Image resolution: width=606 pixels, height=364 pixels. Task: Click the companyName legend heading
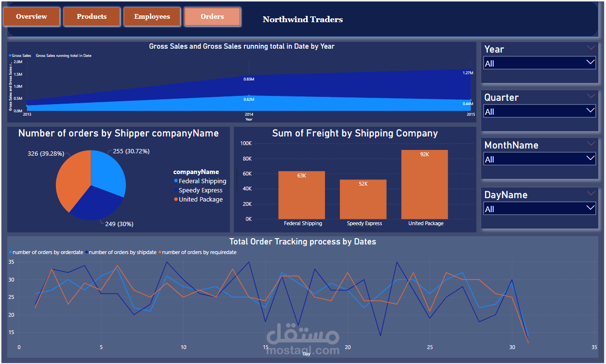click(196, 172)
